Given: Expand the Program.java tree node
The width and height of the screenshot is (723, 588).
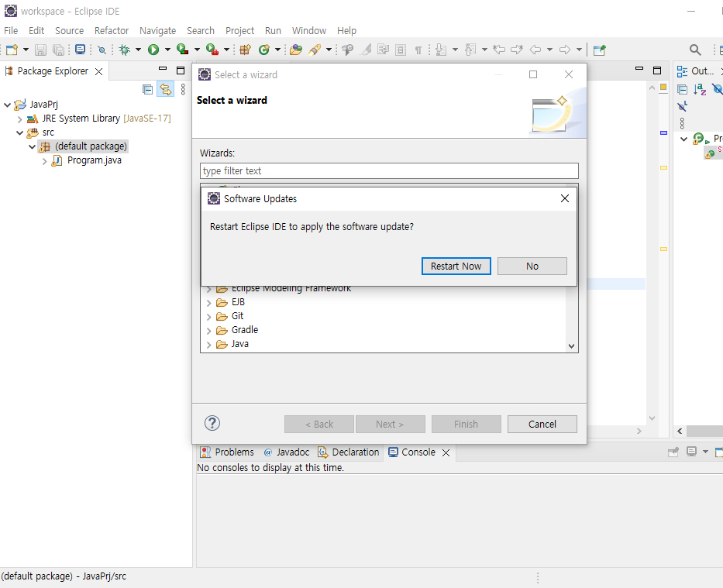Looking at the screenshot, I should point(45,161).
